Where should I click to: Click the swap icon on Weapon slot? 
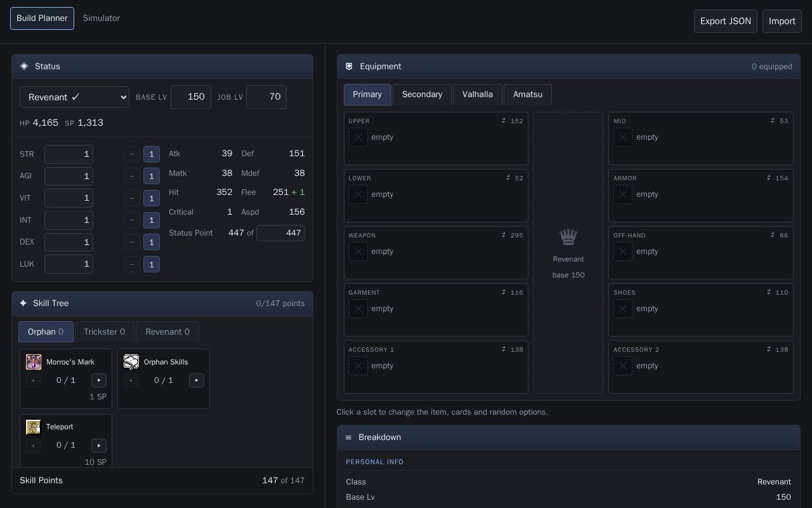pos(504,235)
